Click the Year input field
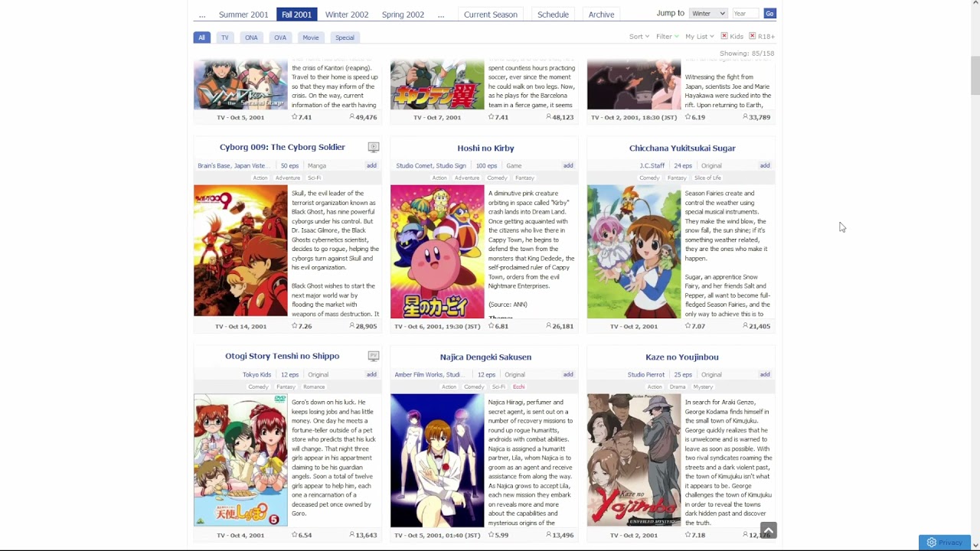980x551 pixels. click(744, 14)
